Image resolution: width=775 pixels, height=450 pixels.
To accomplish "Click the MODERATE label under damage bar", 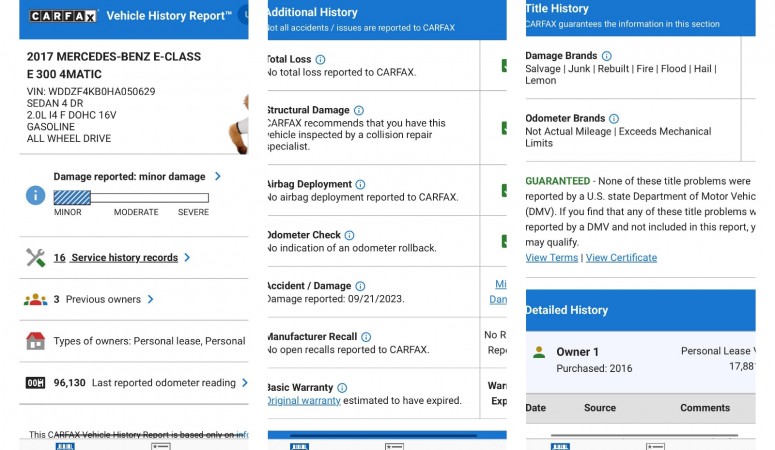I will coord(136,212).
